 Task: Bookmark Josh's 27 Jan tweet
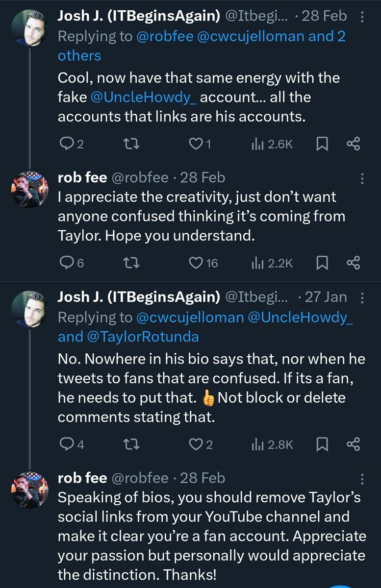tap(322, 444)
